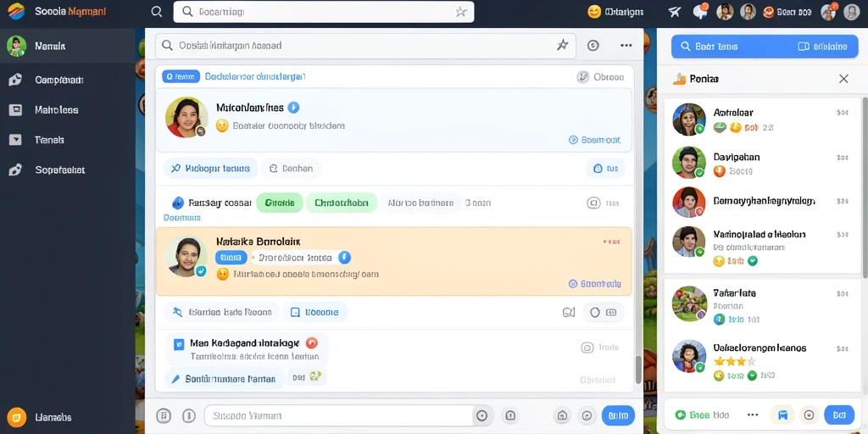This screenshot has height=434, width=868.
Task: Open the Vahar late contact with game avatar
Action: (761, 305)
